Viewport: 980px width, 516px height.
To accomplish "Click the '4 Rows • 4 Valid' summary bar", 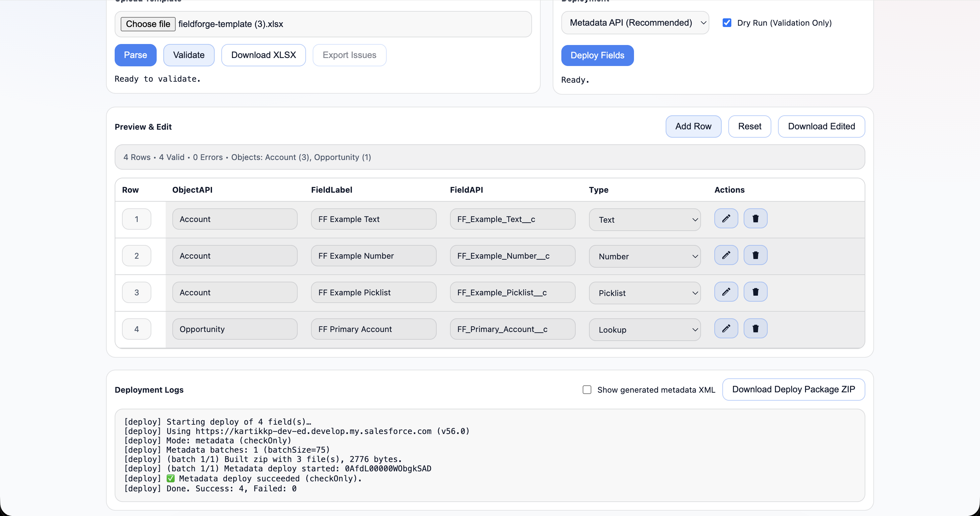I will pyautogui.click(x=490, y=157).
